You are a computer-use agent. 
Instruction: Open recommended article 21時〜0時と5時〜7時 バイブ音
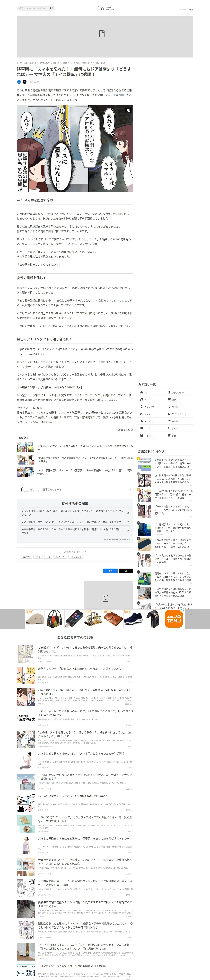pyautogui.click(x=75, y=697)
